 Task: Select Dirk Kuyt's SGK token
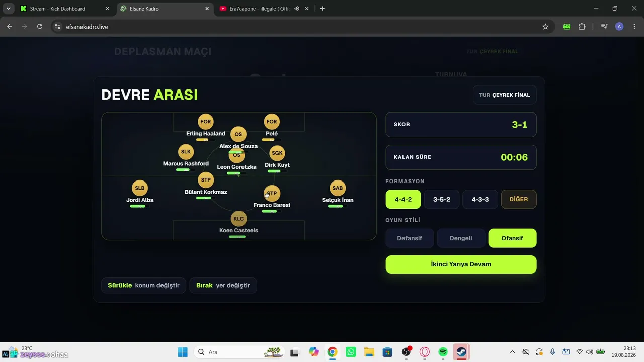coord(277,153)
